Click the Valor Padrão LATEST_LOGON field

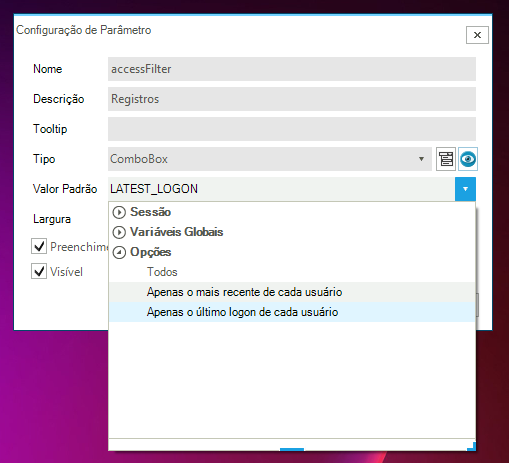tap(282, 189)
